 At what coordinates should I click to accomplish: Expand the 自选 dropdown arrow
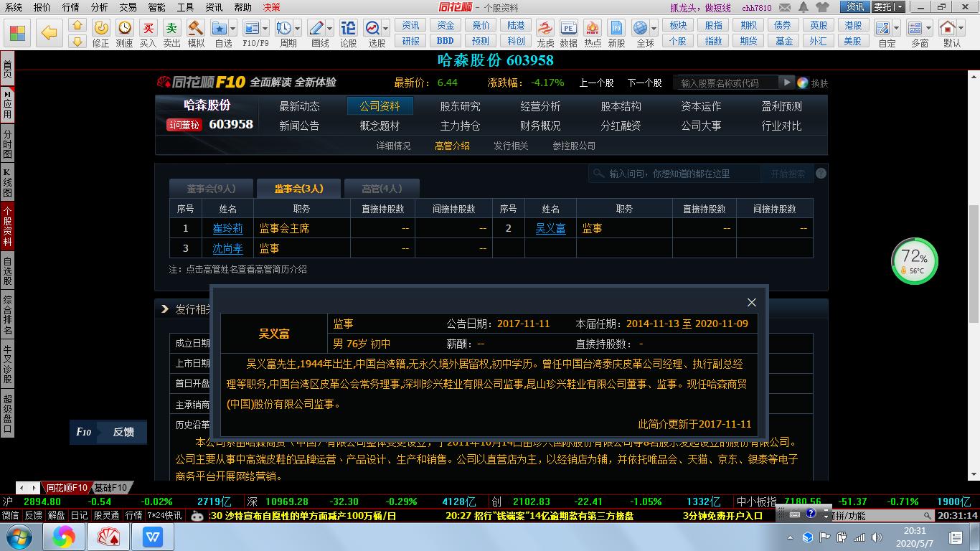click(234, 29)
